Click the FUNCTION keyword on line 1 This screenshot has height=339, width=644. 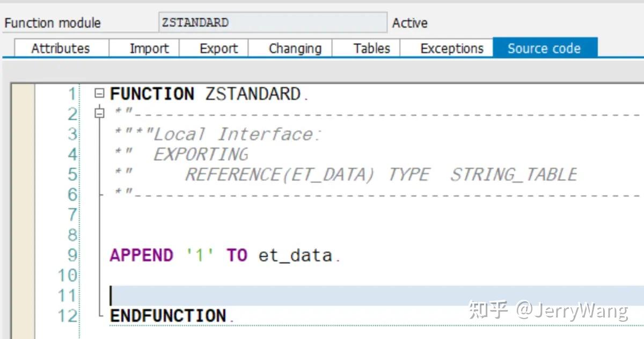click(152, 94)
